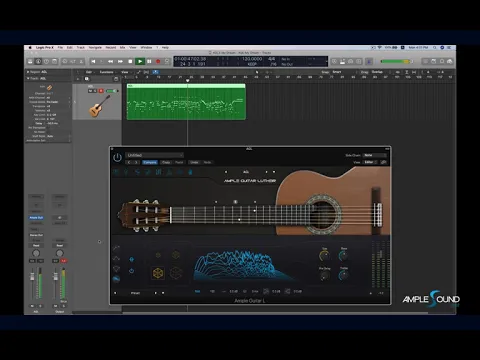Open the Functions menu in the tracks area
This screenshot has width=480, height=360.
pyautogui.click(x=107, y=72)
